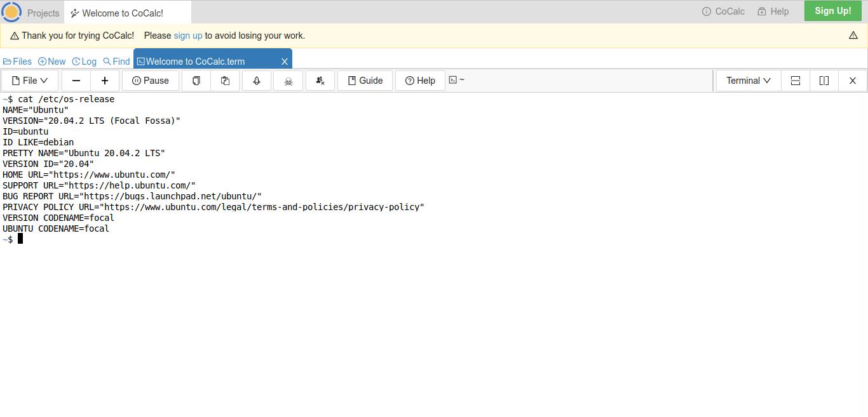Open the Files page
868x417 pixels.
[x=17, y=62]
